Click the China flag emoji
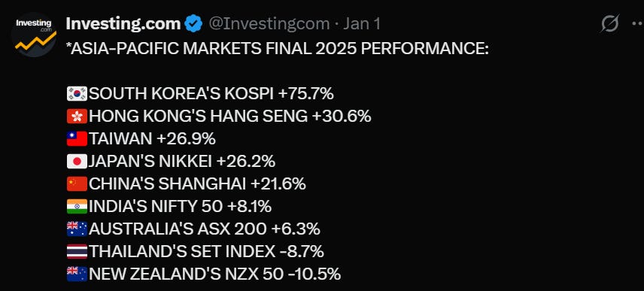 [x=77, y=184]
